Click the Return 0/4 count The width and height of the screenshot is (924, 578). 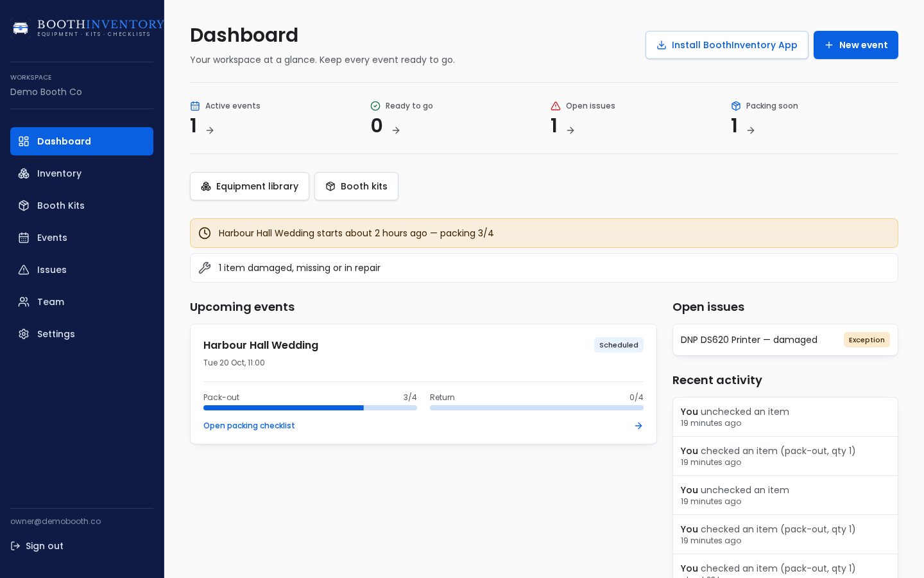click(x=637, y=398)
